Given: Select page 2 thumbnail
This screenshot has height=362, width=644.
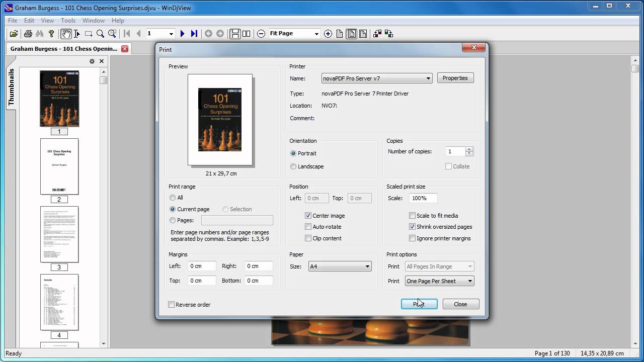Looking at the screenshot, I should tap(59, 166).
